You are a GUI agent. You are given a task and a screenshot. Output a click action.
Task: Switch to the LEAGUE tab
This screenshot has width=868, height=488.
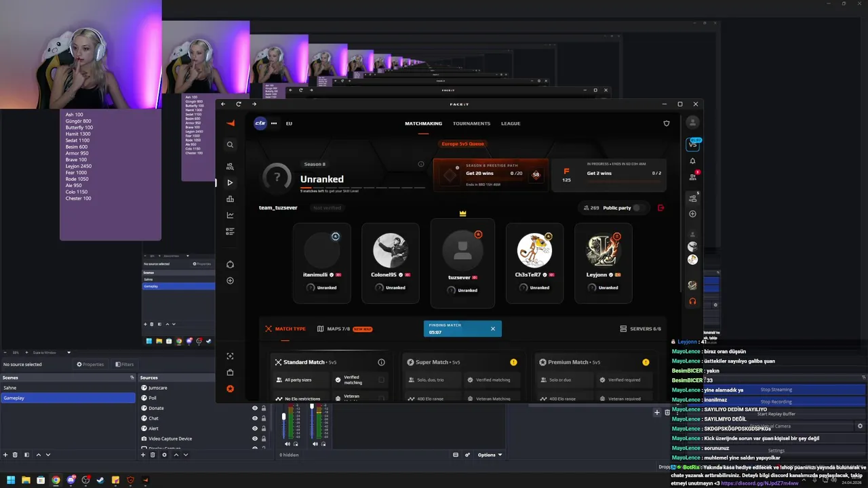pos(511,123)
